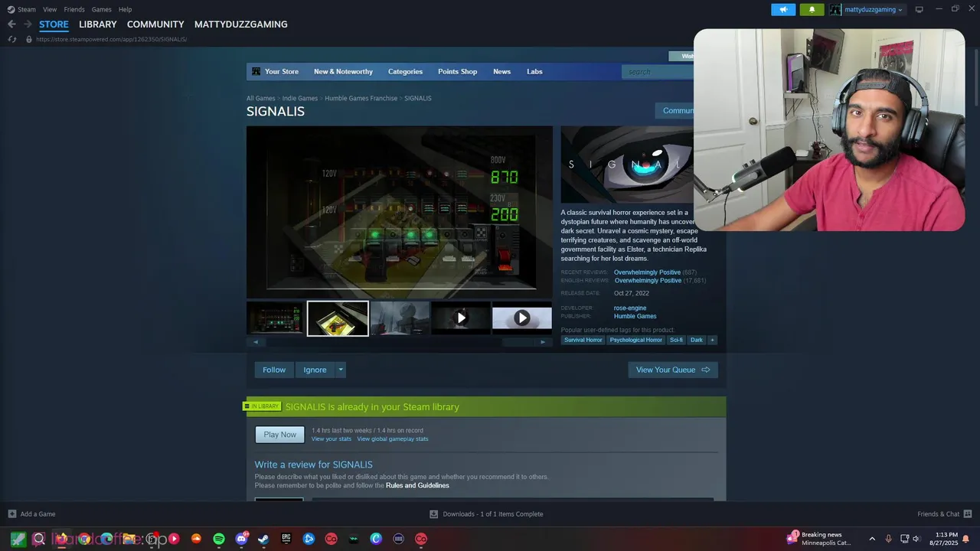Open the volume tray icon

click(x=916, y=539)
